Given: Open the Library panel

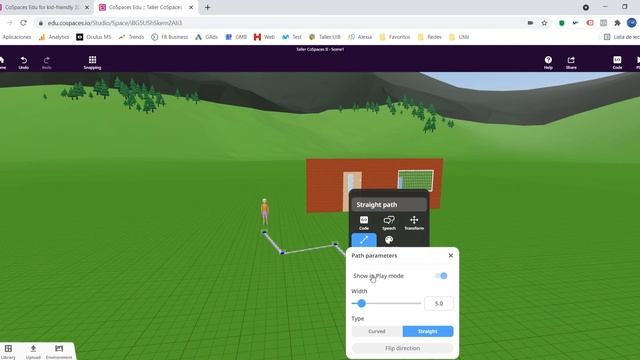Looking at the screenshot, I should [x=8, y=351].
